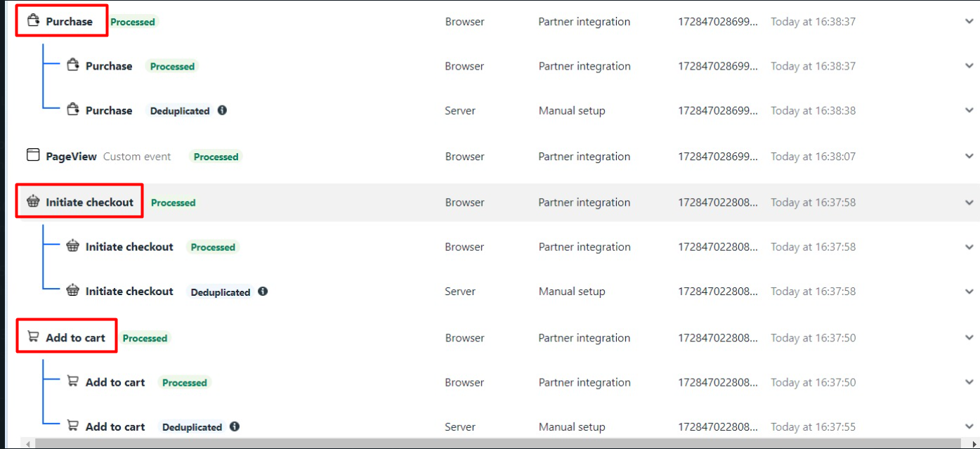980x449 pixels.
Task: Expand the top-level Initiate checkout row chevron
Action: point(969,202)
